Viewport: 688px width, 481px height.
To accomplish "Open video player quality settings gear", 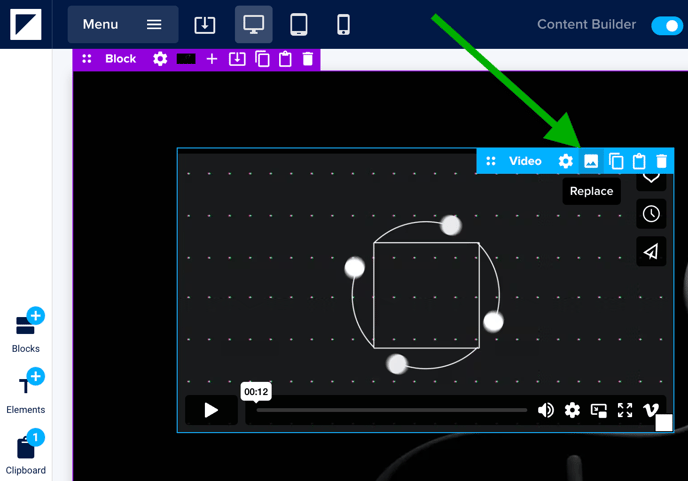I will [572, 410].
